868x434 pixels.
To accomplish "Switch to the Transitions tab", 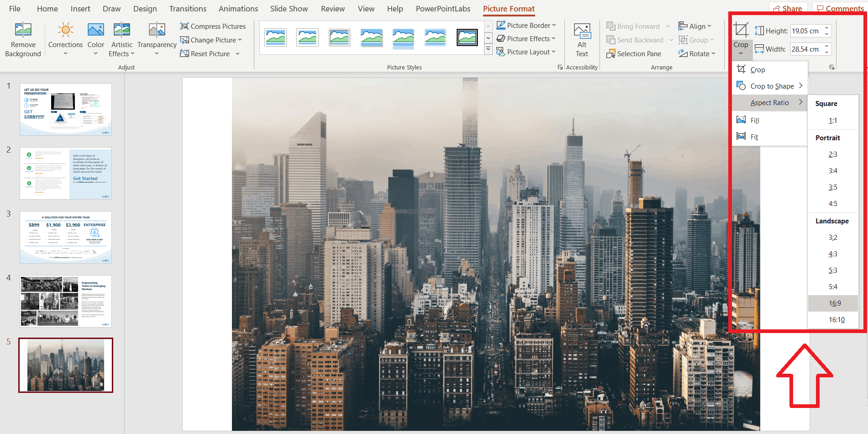I will (188, 9).
